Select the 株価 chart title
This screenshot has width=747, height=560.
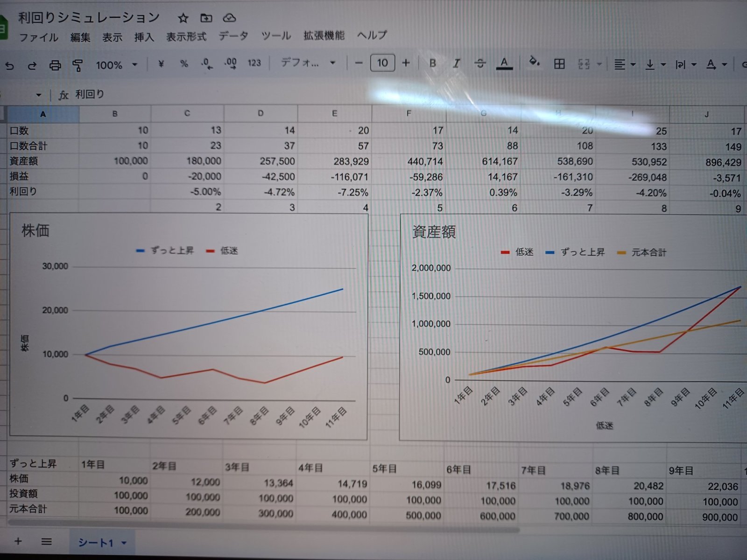point(35,230)
